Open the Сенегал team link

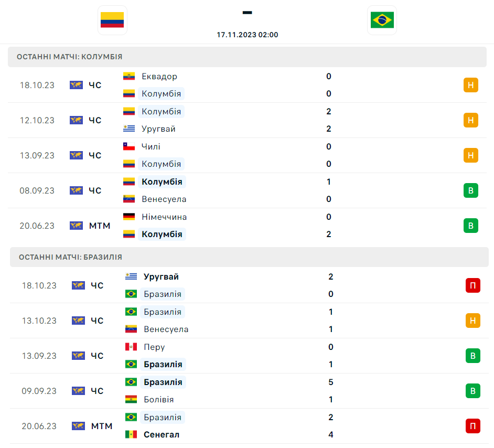tap(162, 434)
